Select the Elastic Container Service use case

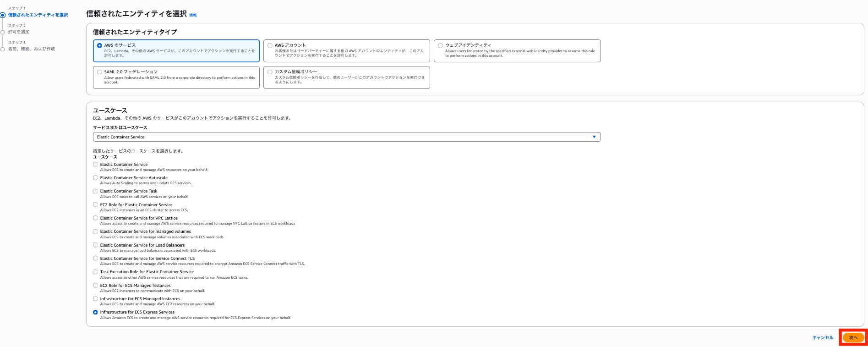(x=95, y=165)
